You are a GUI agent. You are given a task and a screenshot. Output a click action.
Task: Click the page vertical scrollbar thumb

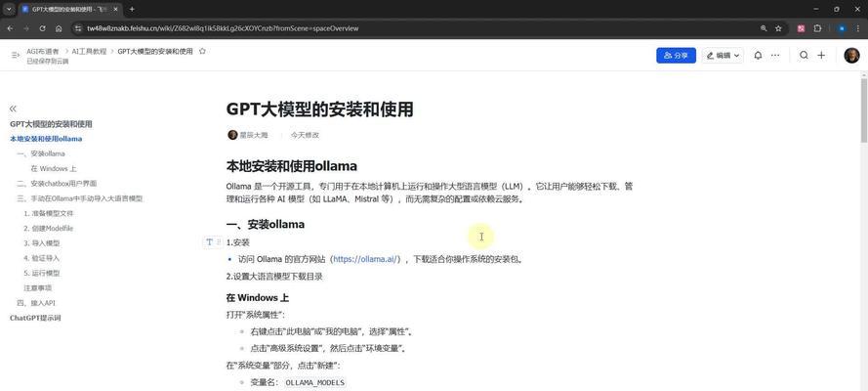[x=863, y=109]
